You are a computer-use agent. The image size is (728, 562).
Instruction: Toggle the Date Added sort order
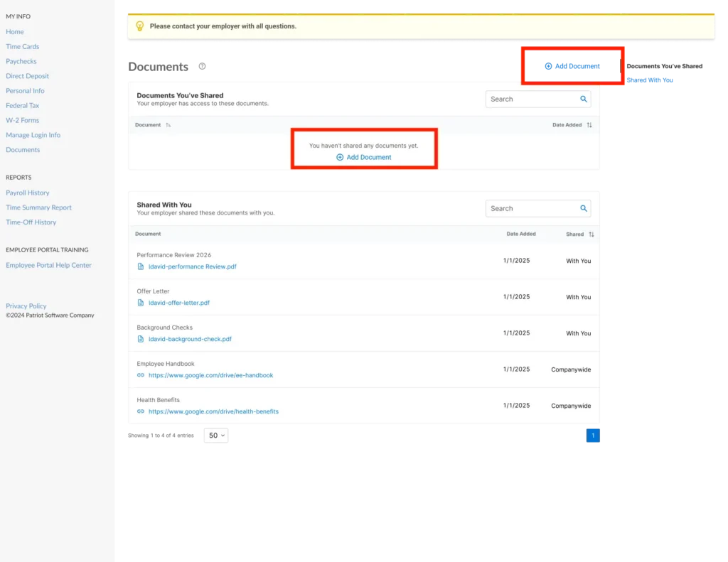pos(589,124)
